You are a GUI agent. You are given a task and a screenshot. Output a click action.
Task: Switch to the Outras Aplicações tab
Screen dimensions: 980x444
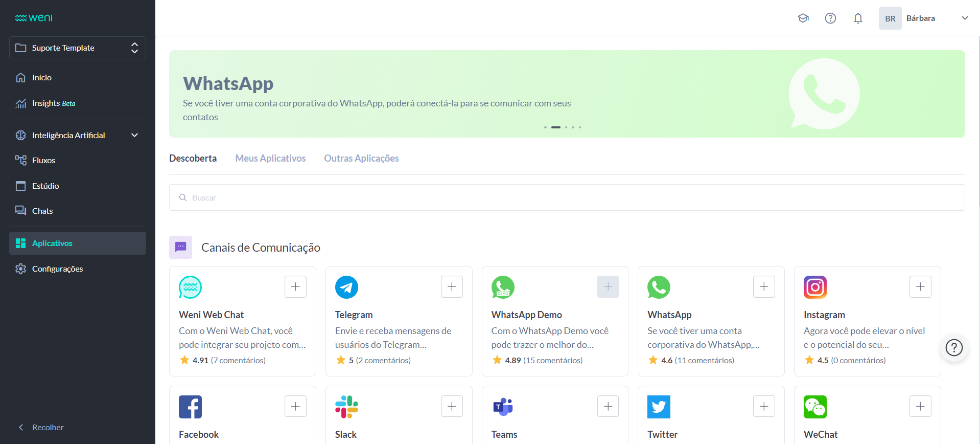361,158
